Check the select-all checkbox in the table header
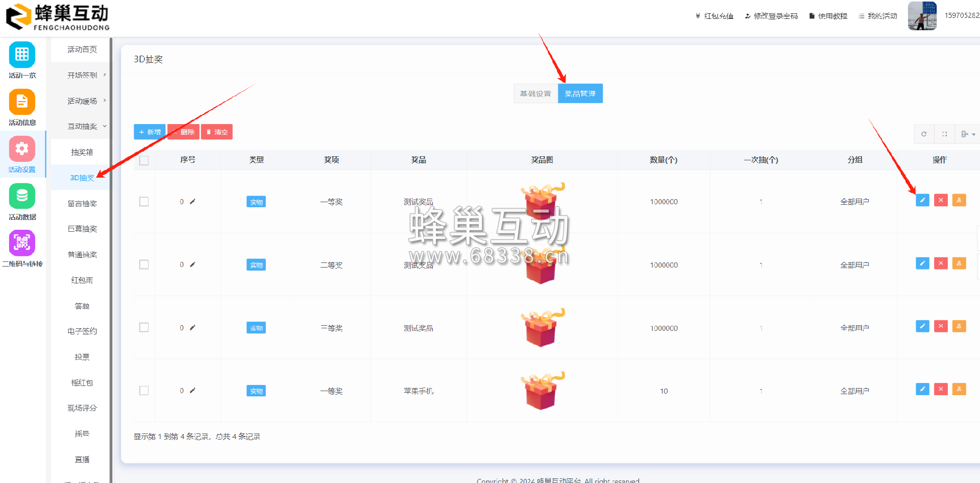Viewport: 980px width, 483px height. coord(144,160)
